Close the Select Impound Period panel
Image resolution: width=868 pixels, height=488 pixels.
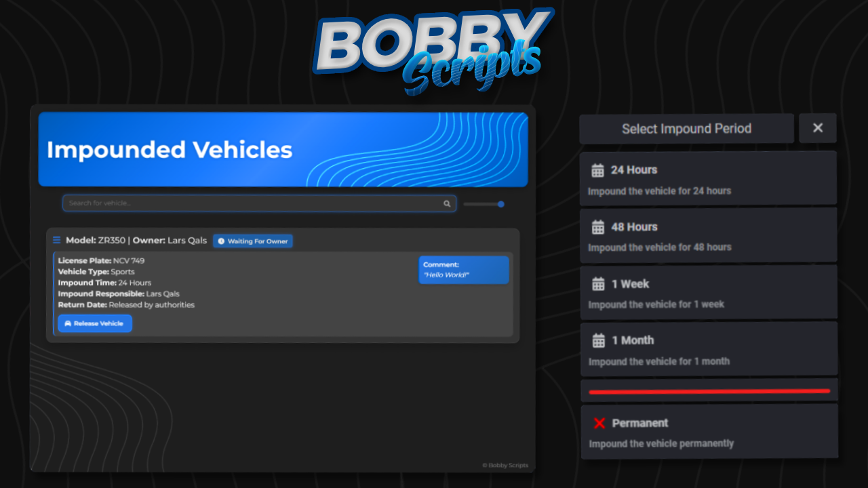tap(817, 128)
